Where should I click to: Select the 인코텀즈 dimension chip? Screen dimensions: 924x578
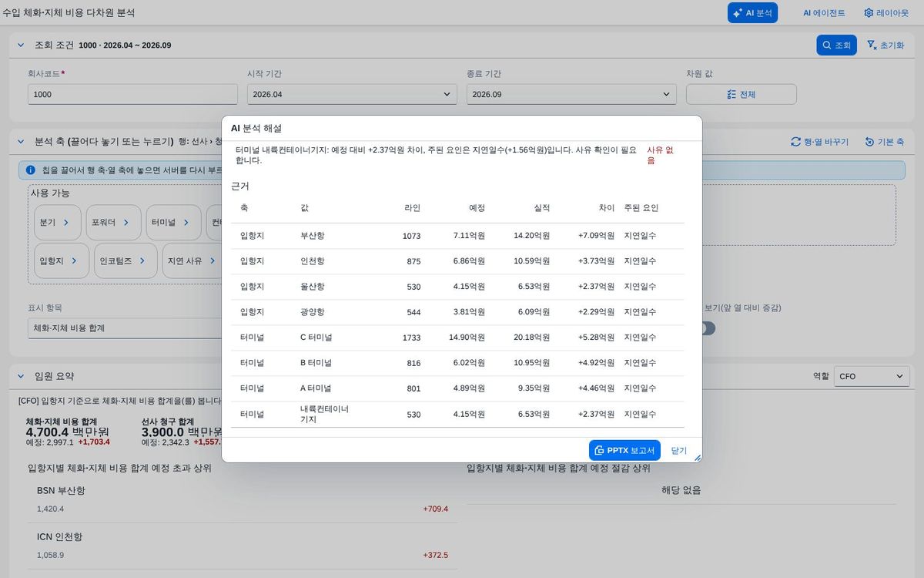(x=126, y=260)
